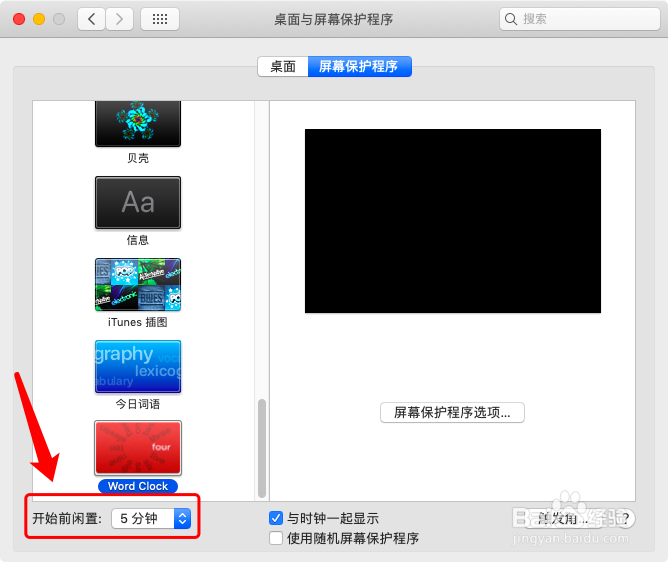
Task: Show all preferences via grid icon
Action: click(160, 19)
